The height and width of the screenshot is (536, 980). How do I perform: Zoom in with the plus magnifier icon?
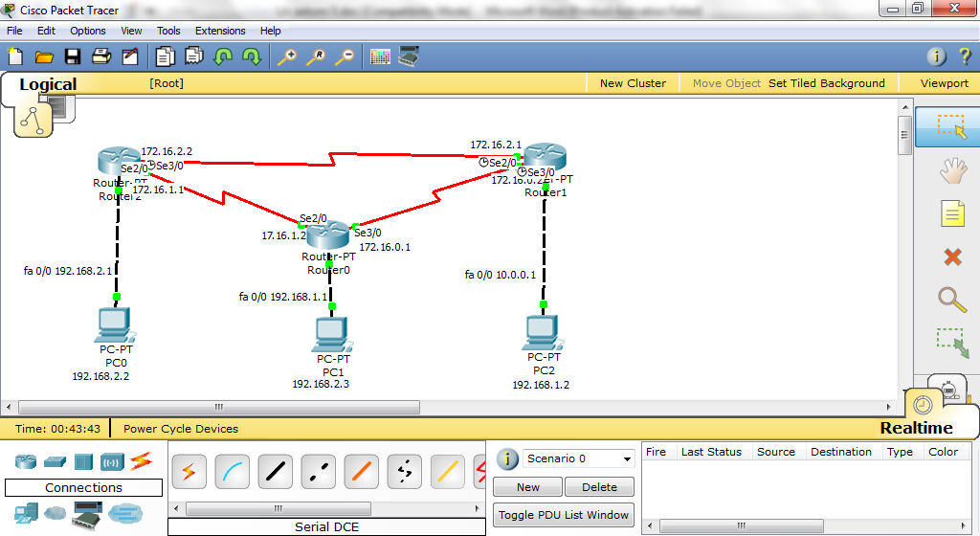pos(287,56)
